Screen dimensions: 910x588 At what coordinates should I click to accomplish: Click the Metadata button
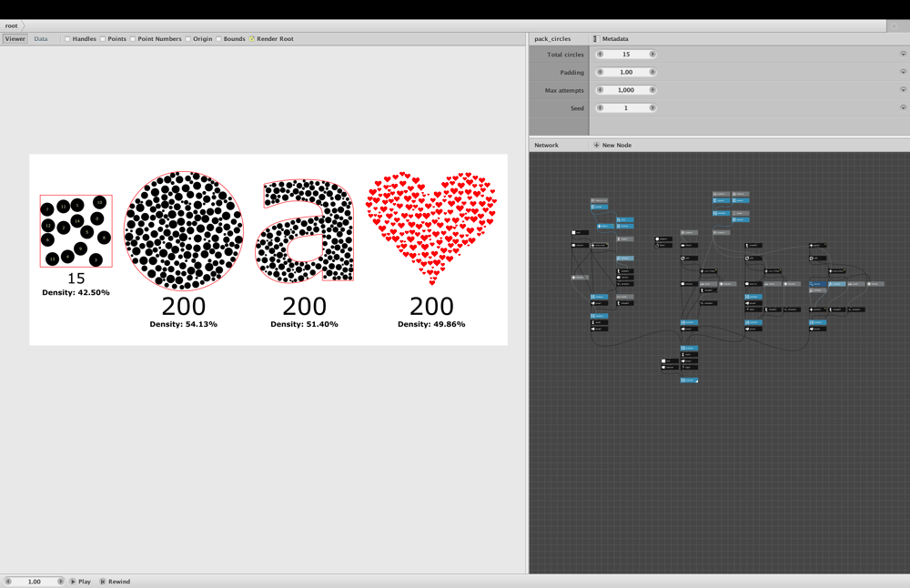[611, 39]
